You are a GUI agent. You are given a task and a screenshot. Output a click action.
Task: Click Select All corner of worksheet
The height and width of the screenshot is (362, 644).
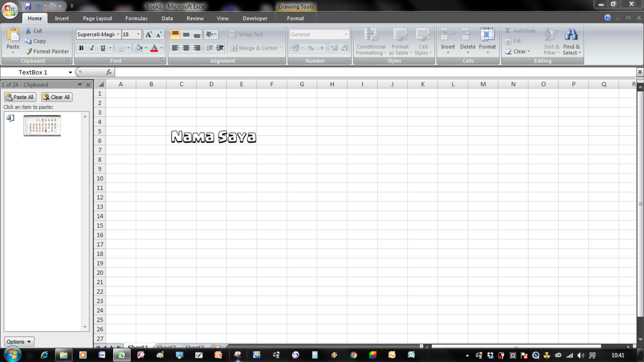pyautogui.click(x=100, y=84)
